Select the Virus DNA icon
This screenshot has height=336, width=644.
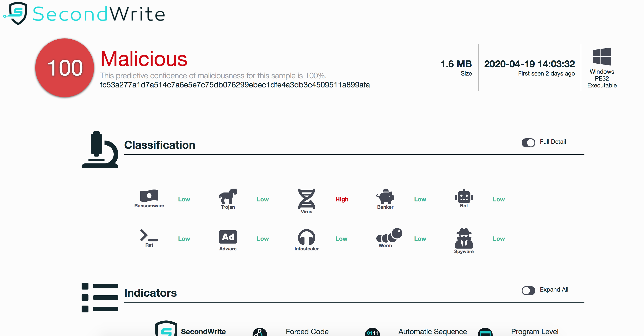click(306, 198)
